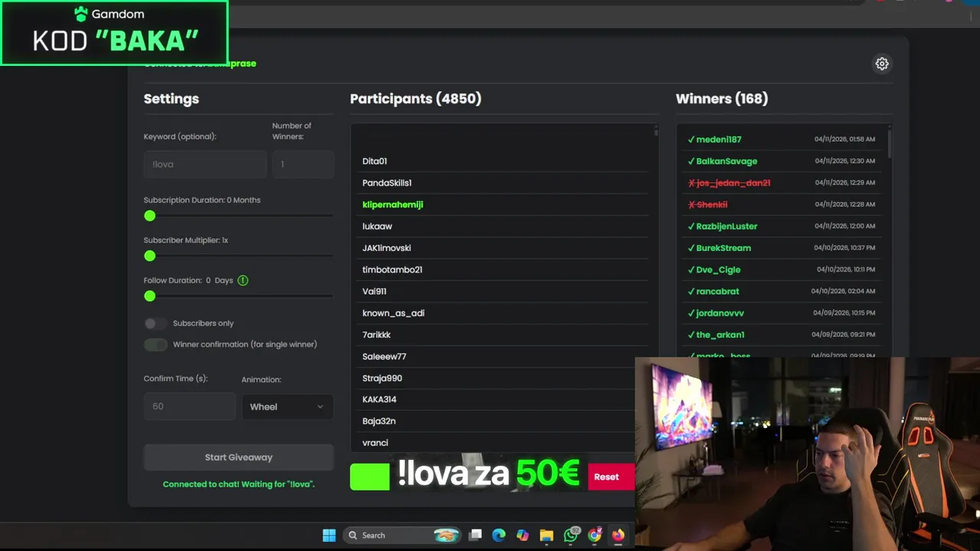
Task: Open Task View in the taskbar
Action: 475,535
